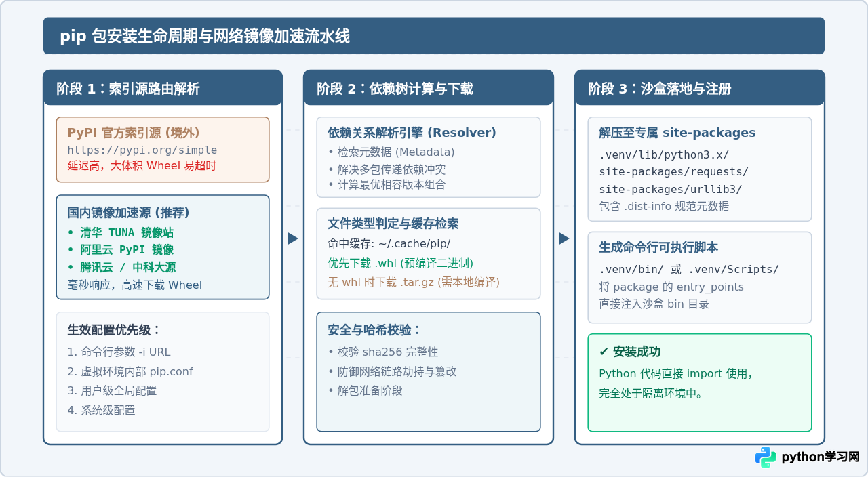Viewport: 868px width, 477px height.
Task: Click the bullet "防御网络链路劫持与篡改"
Action: tap(392, 371)
